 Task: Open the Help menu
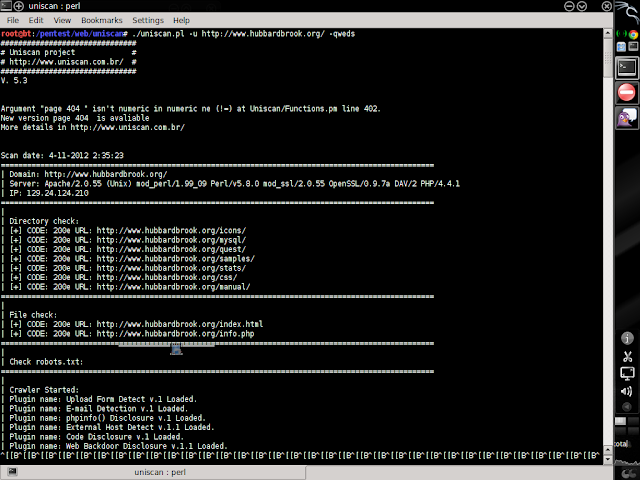tap(181, 20)
